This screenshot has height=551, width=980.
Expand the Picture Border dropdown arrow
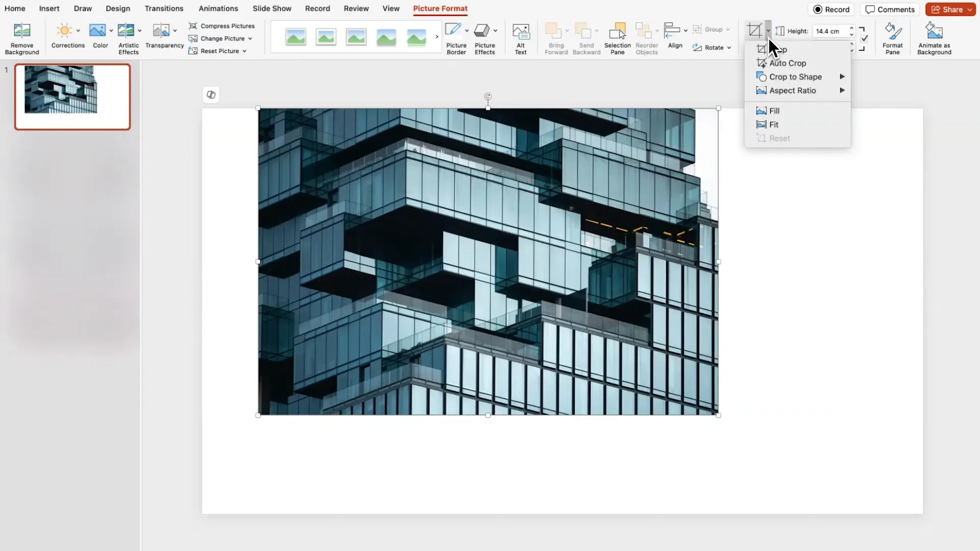coord(467,31)
